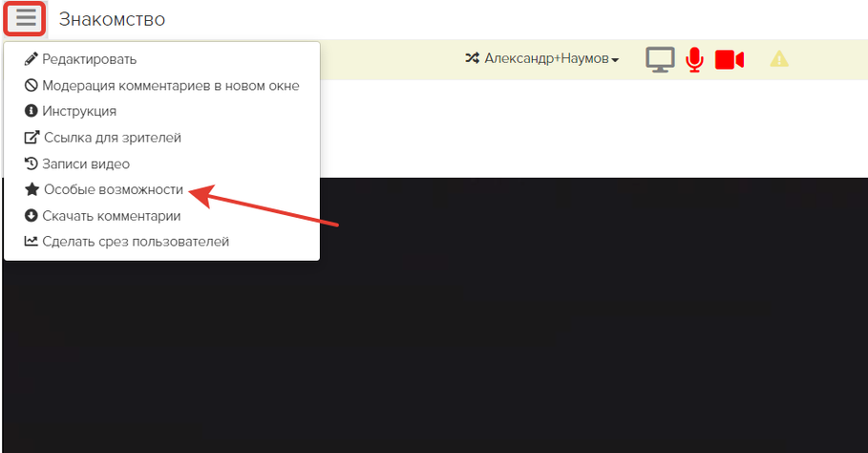The image size is (868, 453).
Task: Click the ban icon beside Модерация
Action: click(x=31, y=85)
